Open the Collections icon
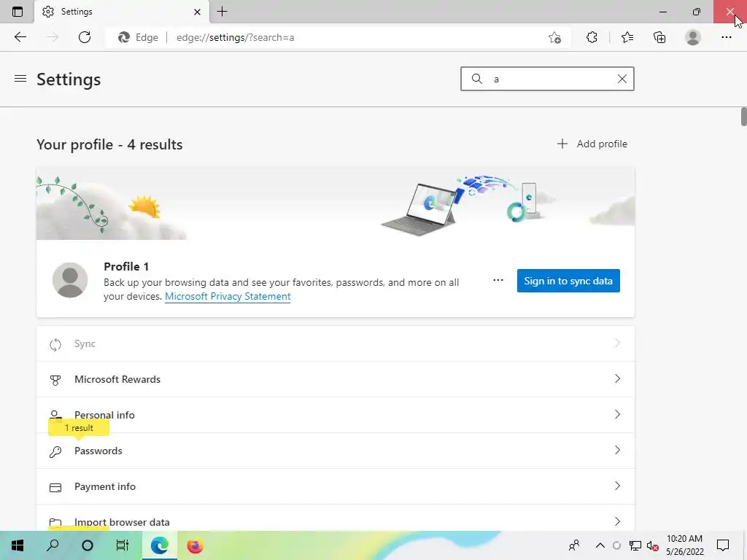747x560 pixels. [x=659, y=37]
